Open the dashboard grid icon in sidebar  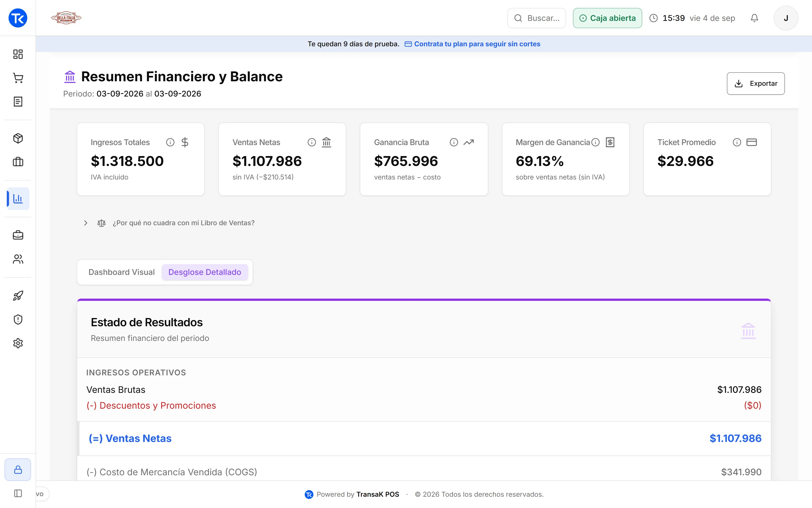coord(18,54)
